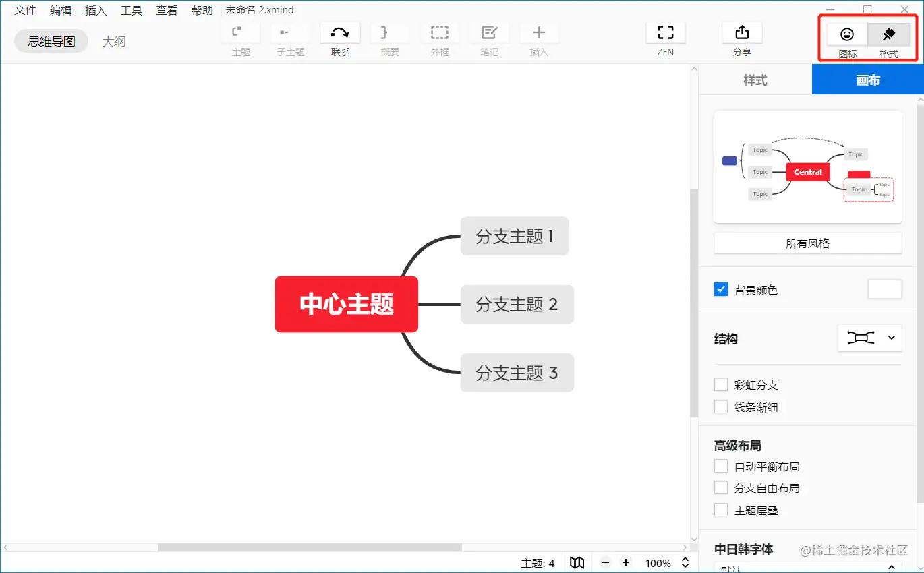
Task: Click the theme style preview thumbnail
Action: click(x=808, y=167)
